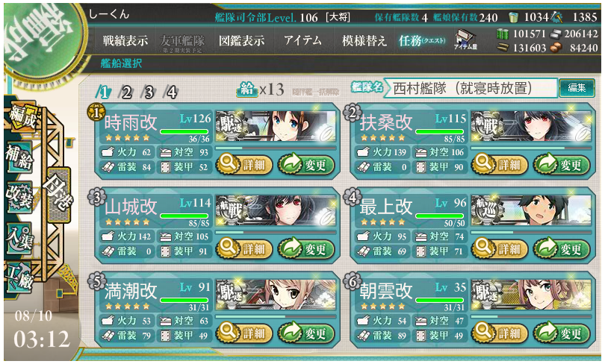Click the fleet name field 西村艦隊

(x=471, y=88)
